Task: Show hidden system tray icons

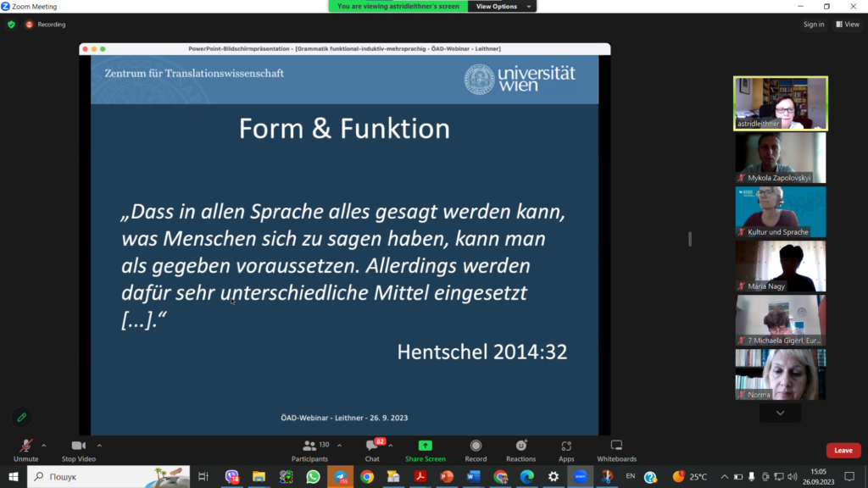Action: pyautogui.click(x=724, y=476)
